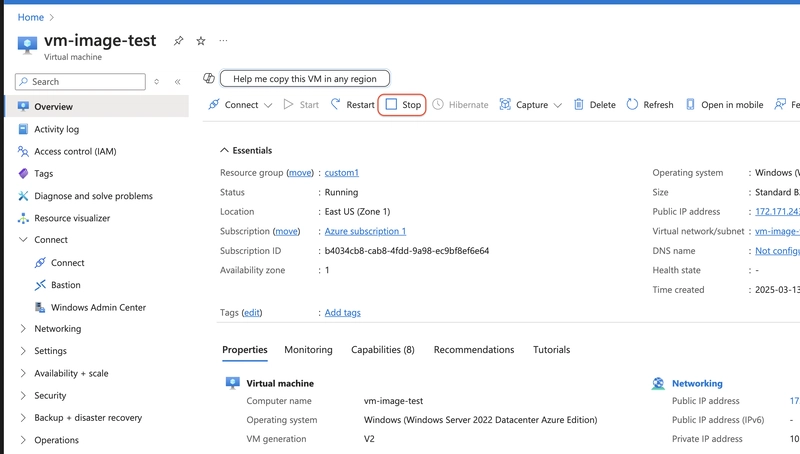This screenshot has width=800, height=454.
Task: Click the Stop square icon
Action: click(x=391, y=105)
